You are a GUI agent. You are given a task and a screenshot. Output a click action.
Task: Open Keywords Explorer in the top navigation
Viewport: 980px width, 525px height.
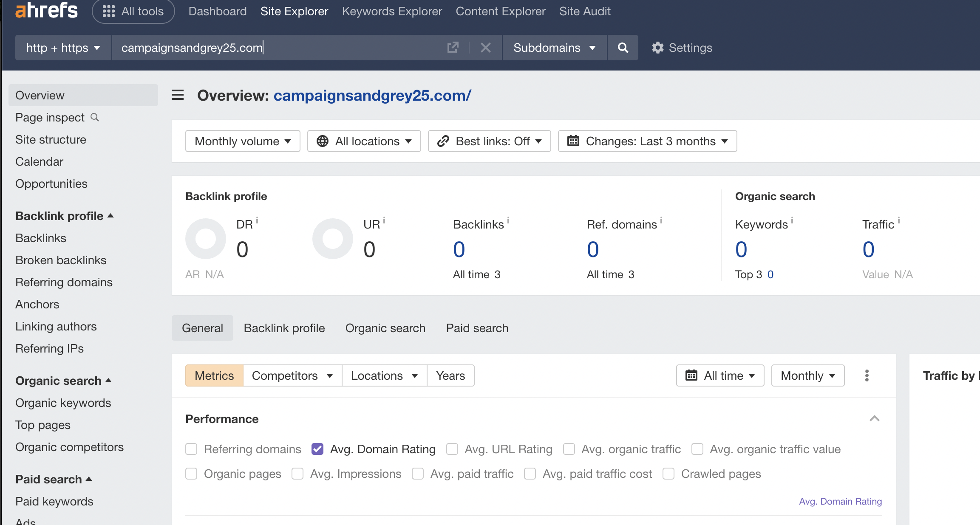coord(392,11)
